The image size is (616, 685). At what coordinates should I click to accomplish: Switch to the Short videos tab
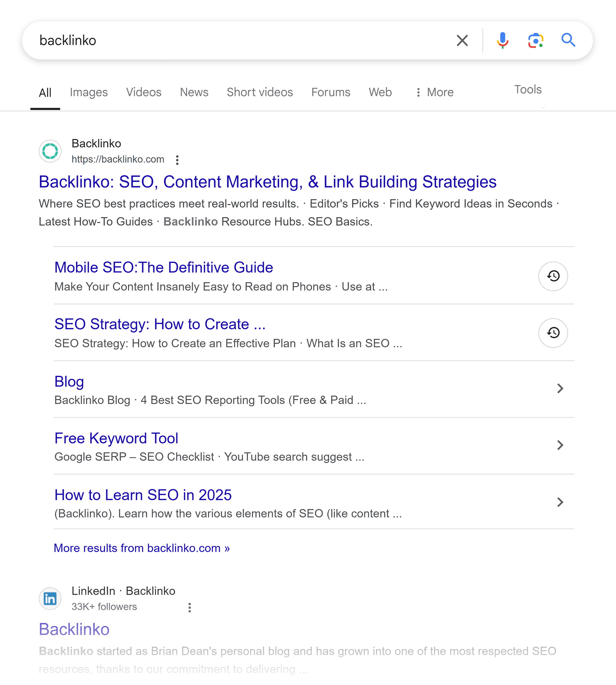(260, 92)
